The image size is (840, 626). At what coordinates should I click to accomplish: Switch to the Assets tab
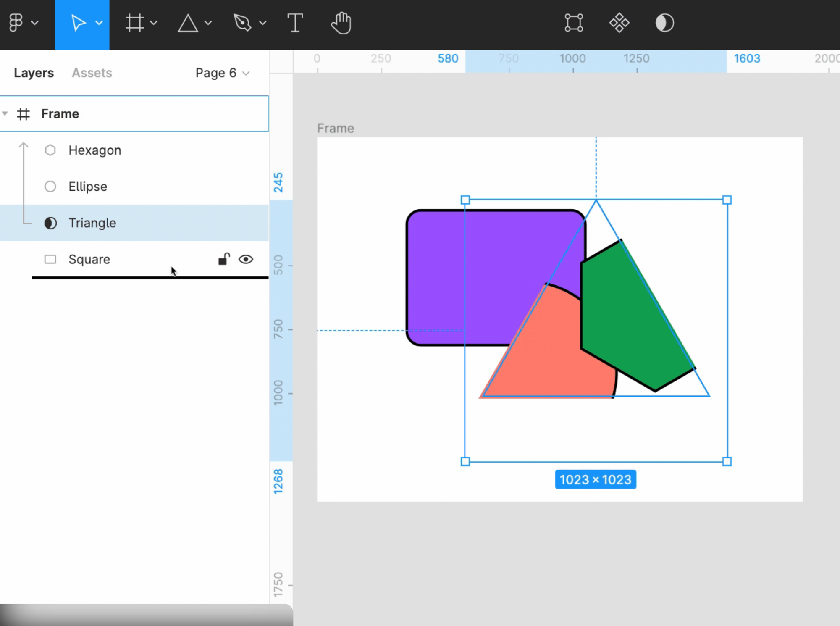92,73
